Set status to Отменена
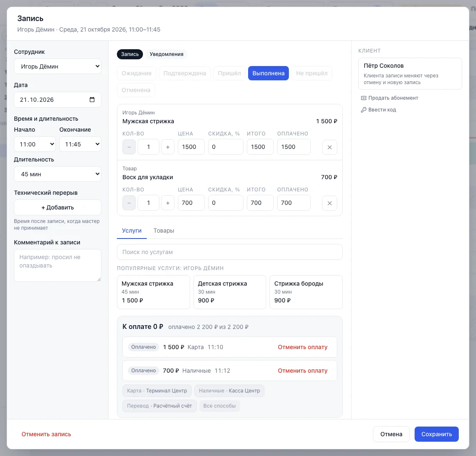 (x=136, y=90)
